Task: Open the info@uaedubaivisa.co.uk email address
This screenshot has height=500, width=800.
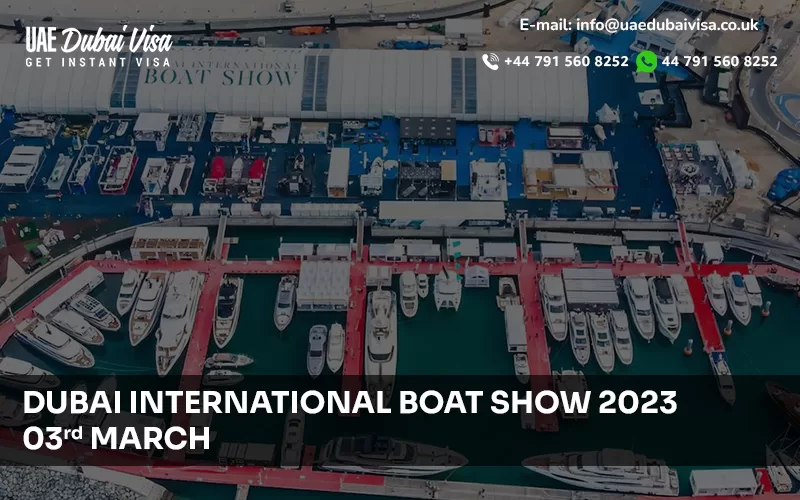Action: (x=667, y=25)
